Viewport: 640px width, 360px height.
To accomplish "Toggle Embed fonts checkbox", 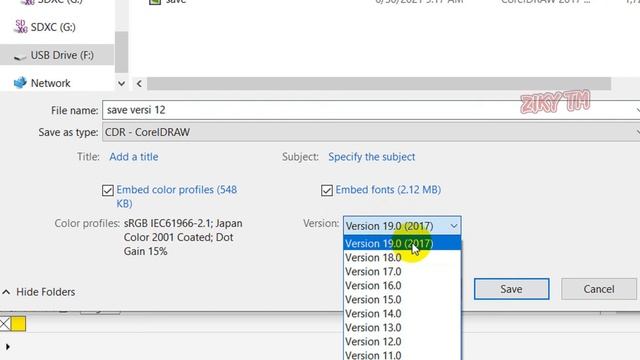I will pyautogui.click(x=327, y=191).
